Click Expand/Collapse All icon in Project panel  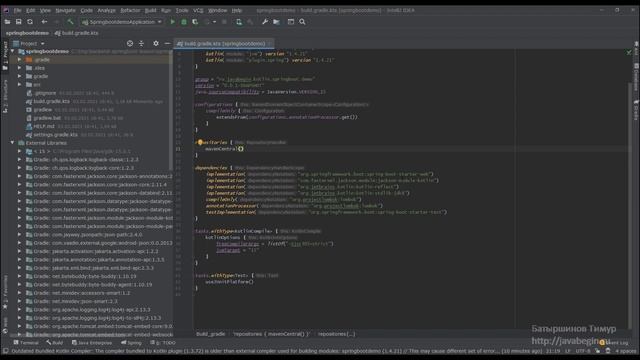(141, 43)
